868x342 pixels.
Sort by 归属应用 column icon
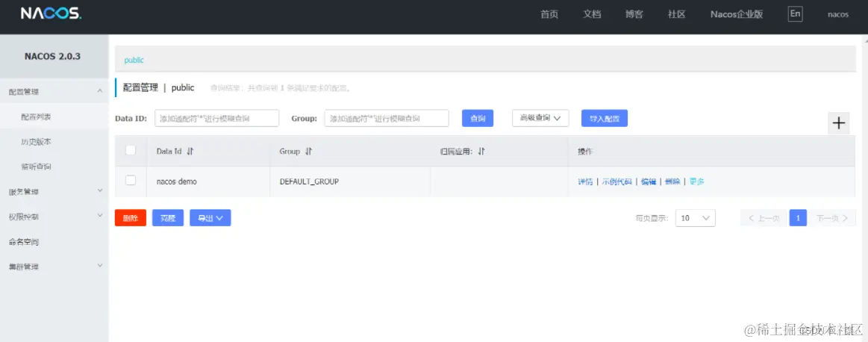pos(481,151)
